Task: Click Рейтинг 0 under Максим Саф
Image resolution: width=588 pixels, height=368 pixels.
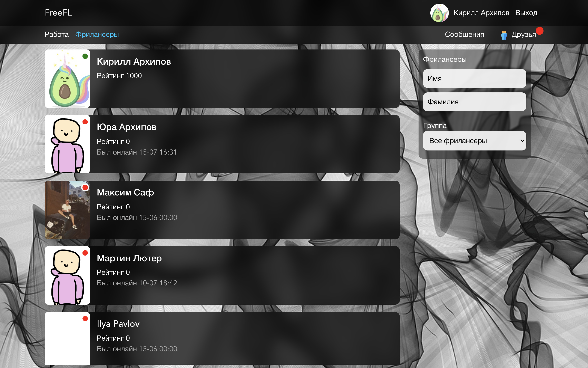Action: click(113, 207)
